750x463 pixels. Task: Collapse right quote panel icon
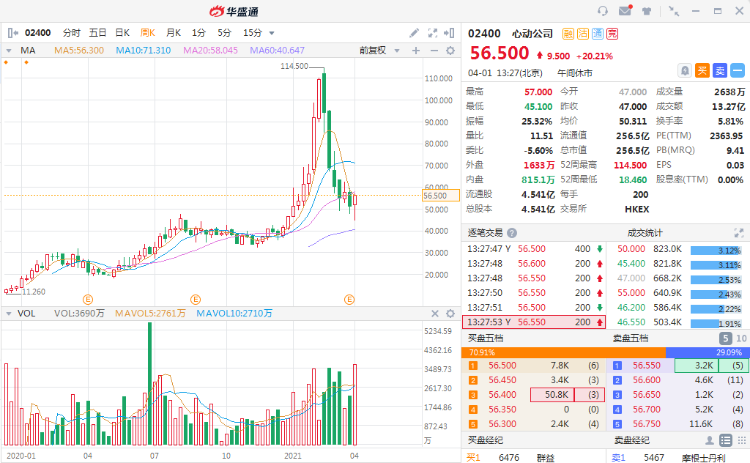click(449, 33)
